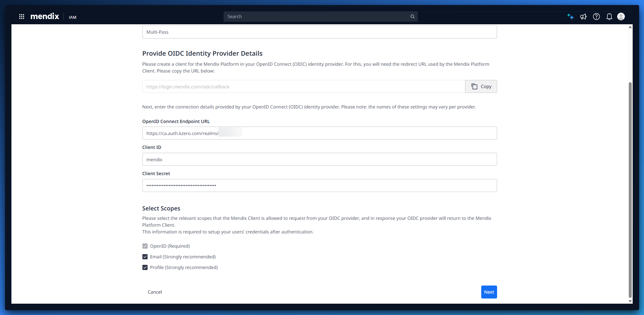Open the user profile avatar
This screenshot has height=315, width=644.
click(x=621, y=17)
